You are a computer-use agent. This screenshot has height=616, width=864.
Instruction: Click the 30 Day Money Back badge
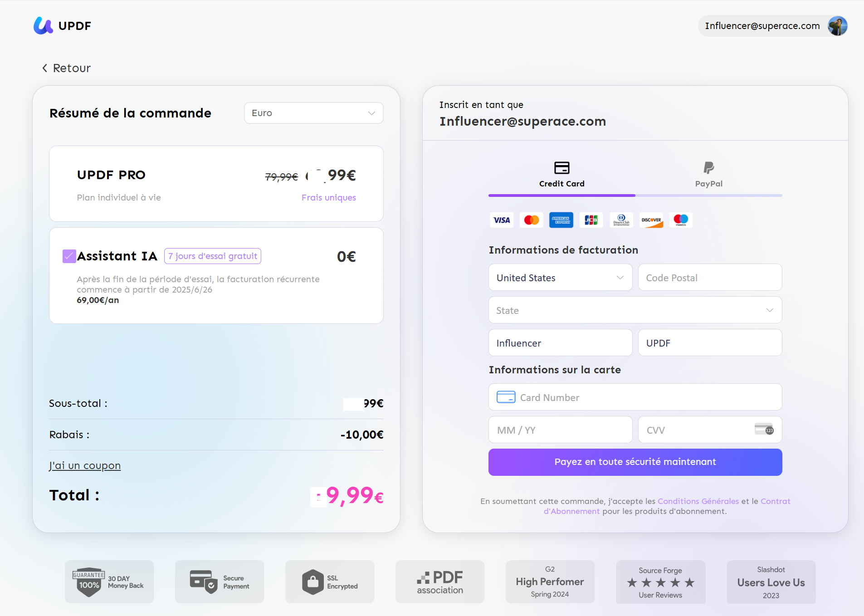pos(109,582)
